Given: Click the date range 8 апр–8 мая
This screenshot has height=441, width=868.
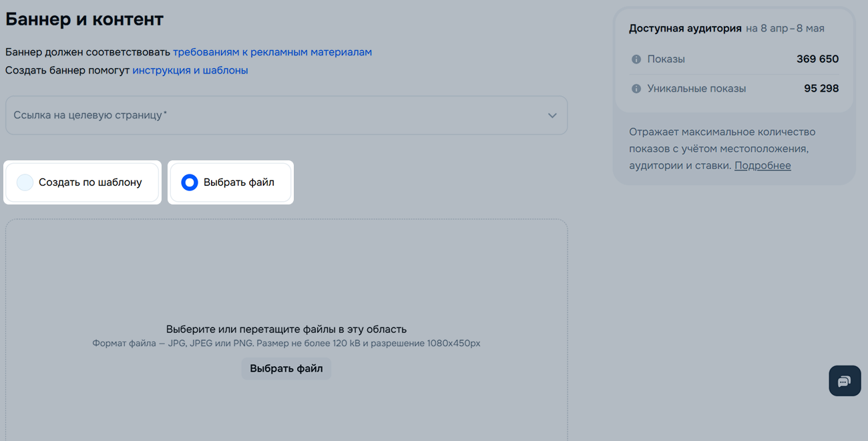Looking at the screenshot, I should tap(785, 29).
